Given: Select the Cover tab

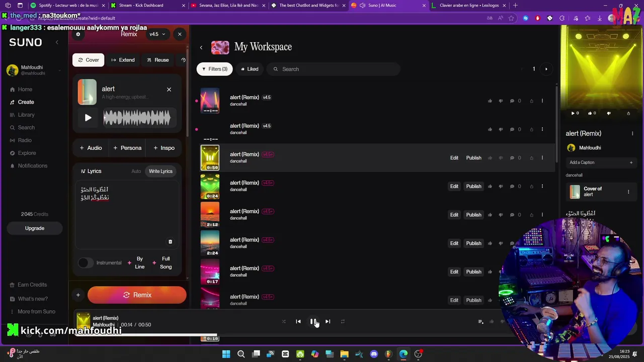Looking at the screenshot, I should [x=89, y=60].
